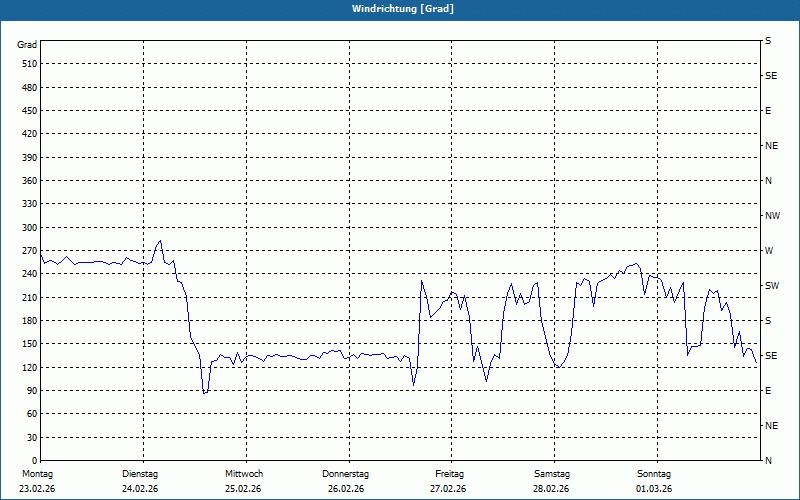Click the 'Donnerstag' day label

345,474
